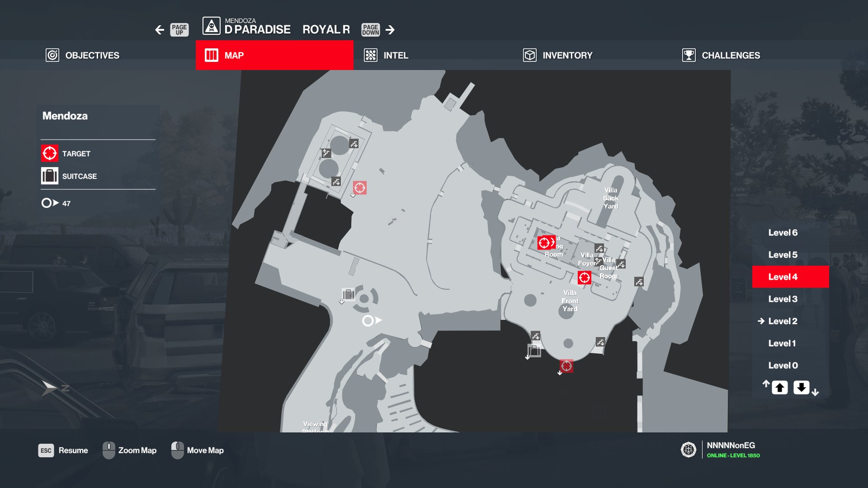This screenshot has height=488, width=868.
Task: Click the Inventory box icon
Action: coord(530,55)
